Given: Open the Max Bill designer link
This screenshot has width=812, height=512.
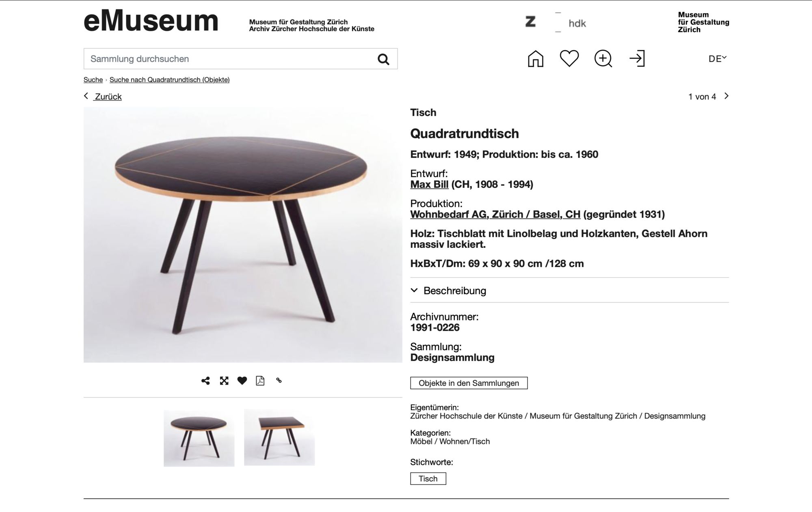Looking at the screenshot, I should pos(429,184).
